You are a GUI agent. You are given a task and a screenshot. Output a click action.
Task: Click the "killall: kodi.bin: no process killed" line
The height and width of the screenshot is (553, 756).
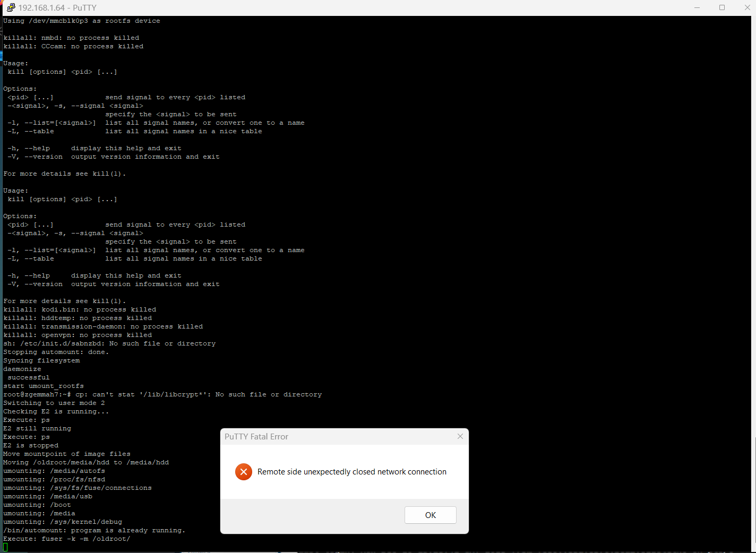(80, 309)
